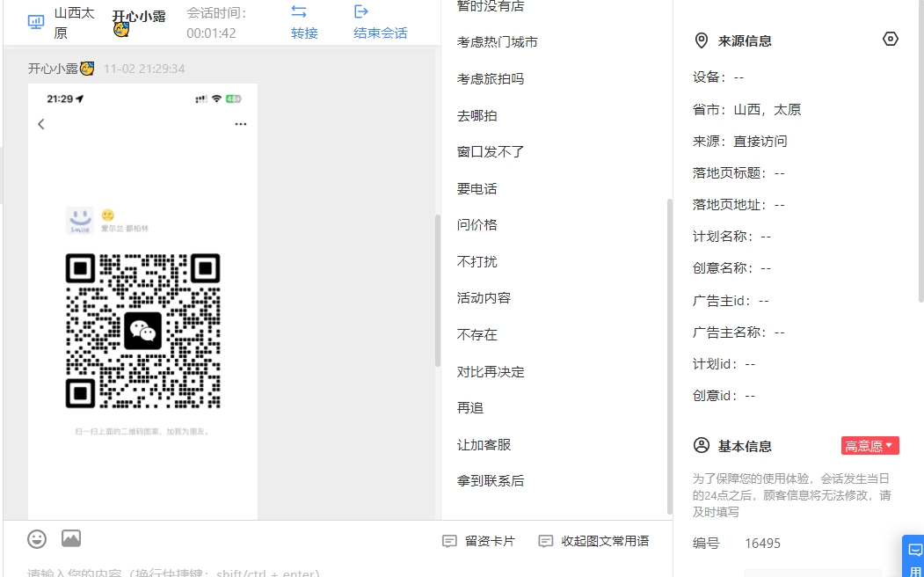Click the 落地页标题 row
Viewport: 924px width, 577px height.
[x=738, y=173]
